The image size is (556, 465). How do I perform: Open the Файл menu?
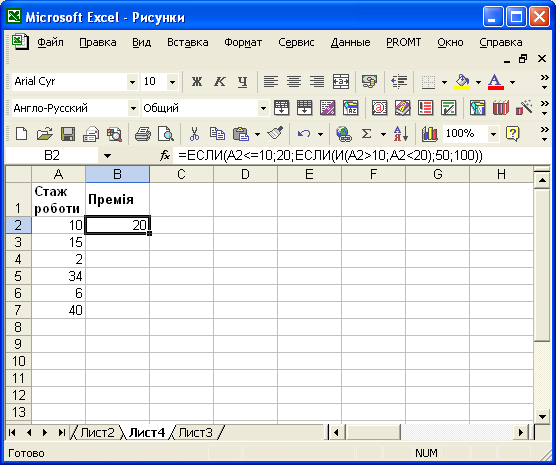pyautogui.click(x=50, y=43)
